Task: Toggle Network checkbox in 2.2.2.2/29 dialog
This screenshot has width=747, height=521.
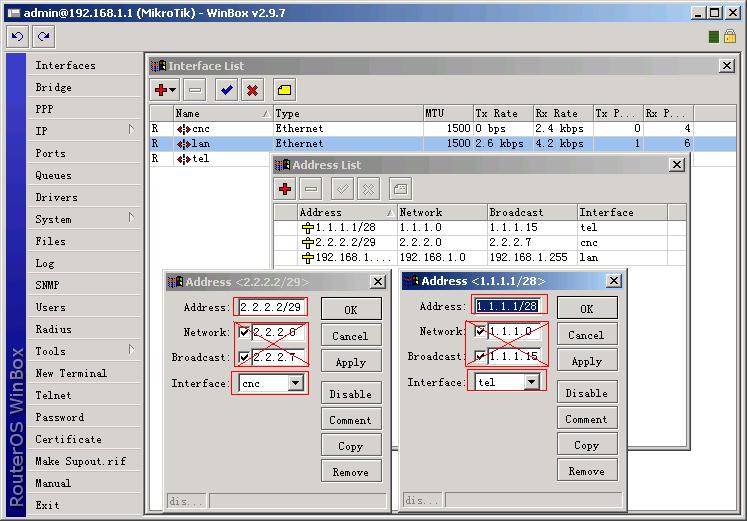Action: coord(245,332)
